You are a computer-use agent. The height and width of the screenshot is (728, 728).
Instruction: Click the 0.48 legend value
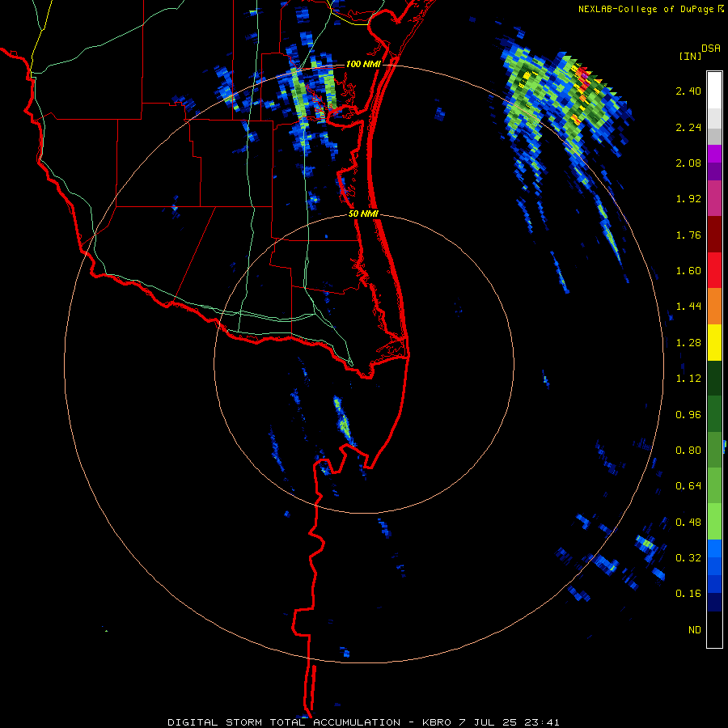(688, 523)
